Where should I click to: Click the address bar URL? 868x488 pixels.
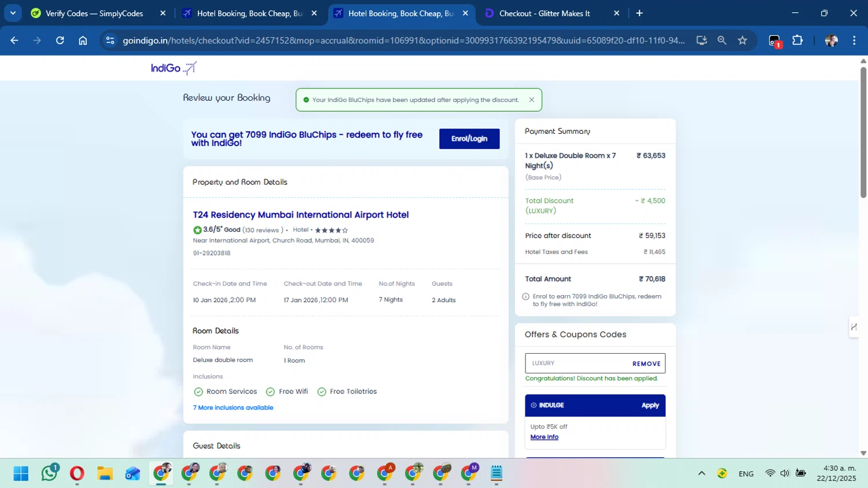pos(403,41)
